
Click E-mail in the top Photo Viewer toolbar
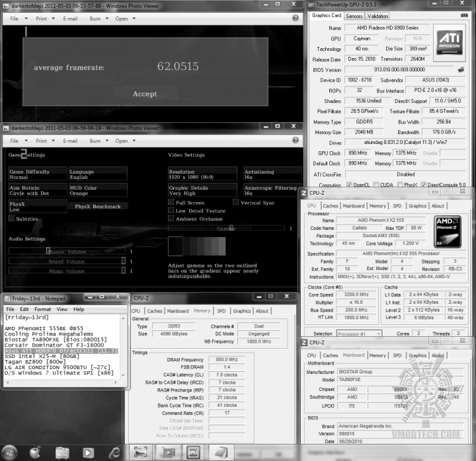coord(70,18)
